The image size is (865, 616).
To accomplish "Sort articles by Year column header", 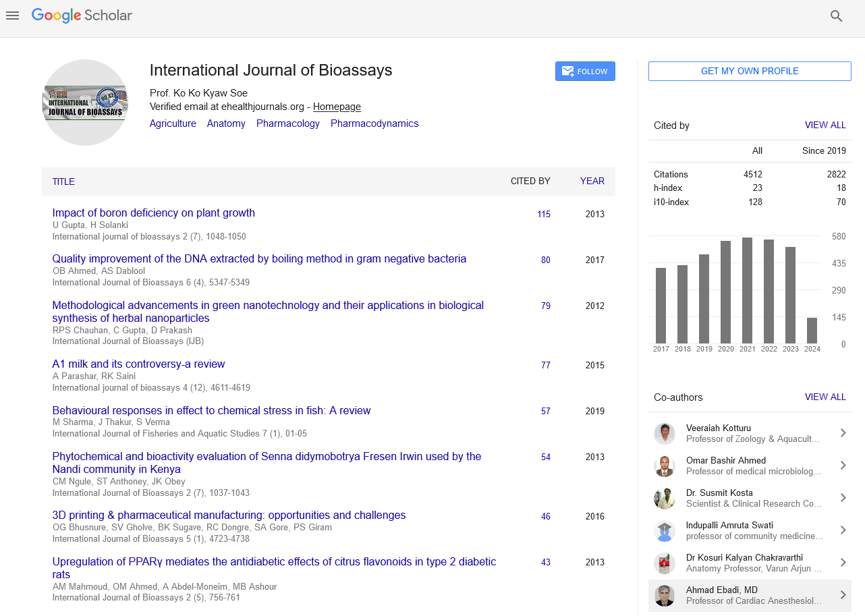I will click(x=592, y=181).
